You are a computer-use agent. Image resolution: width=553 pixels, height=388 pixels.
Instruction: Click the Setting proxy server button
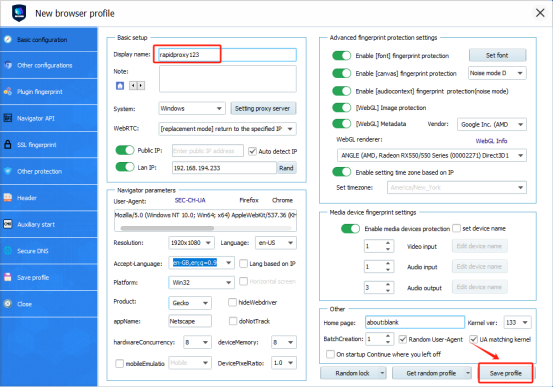coord(263,108)
